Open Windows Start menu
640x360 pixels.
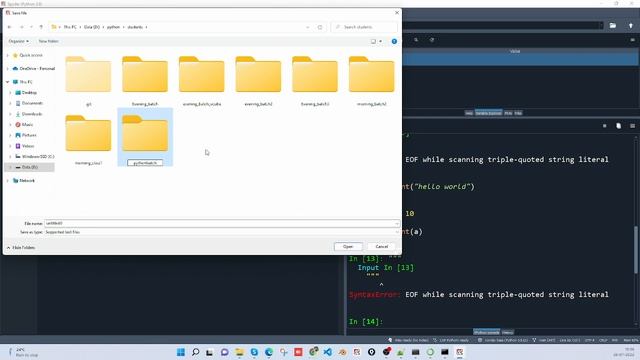click(181, 352)
